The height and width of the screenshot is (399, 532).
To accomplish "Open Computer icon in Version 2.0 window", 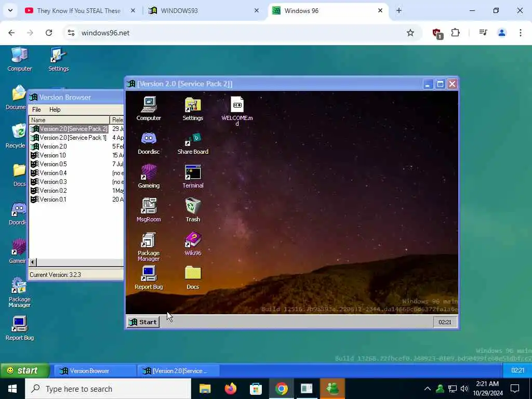I will [149, 109].
